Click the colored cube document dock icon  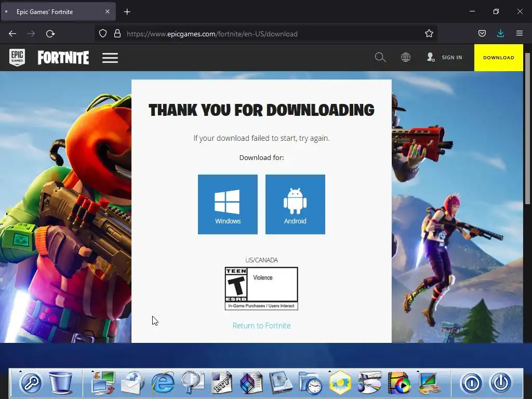[251, 383]
